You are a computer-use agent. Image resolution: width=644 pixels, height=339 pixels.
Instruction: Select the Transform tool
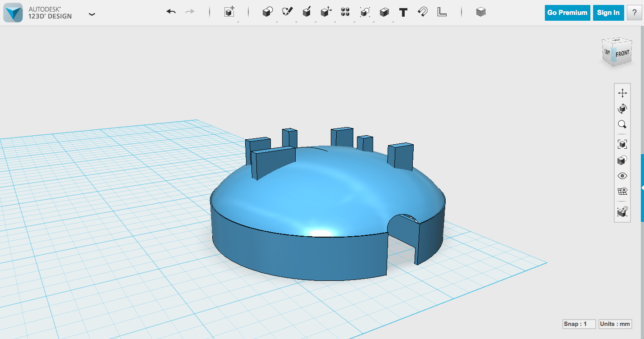228,12
